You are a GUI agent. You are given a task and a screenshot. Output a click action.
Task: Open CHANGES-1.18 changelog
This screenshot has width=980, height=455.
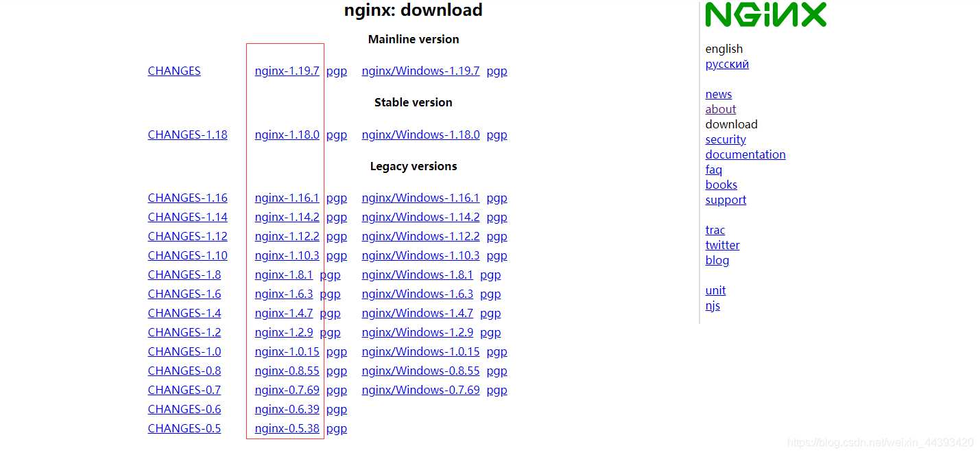click(187, 135)
